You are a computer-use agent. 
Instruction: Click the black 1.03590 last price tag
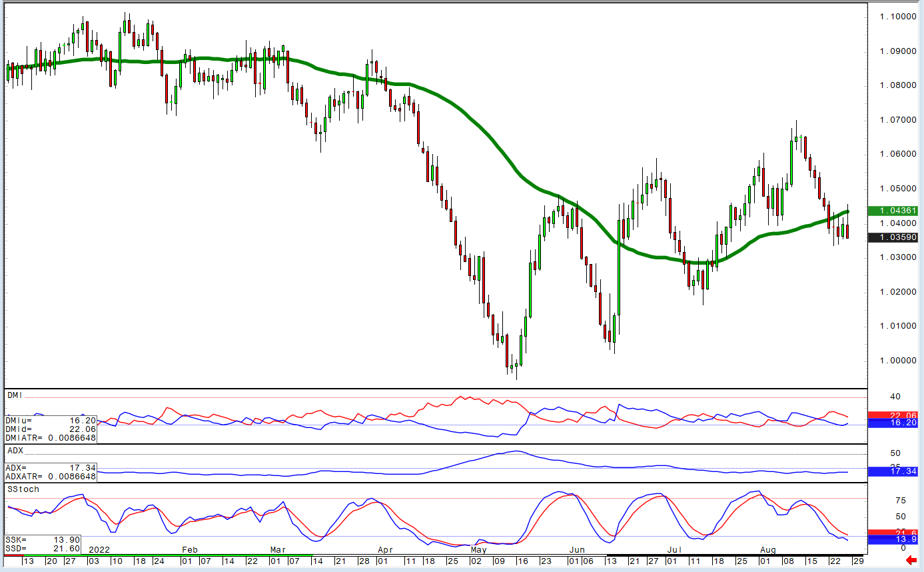894,237
